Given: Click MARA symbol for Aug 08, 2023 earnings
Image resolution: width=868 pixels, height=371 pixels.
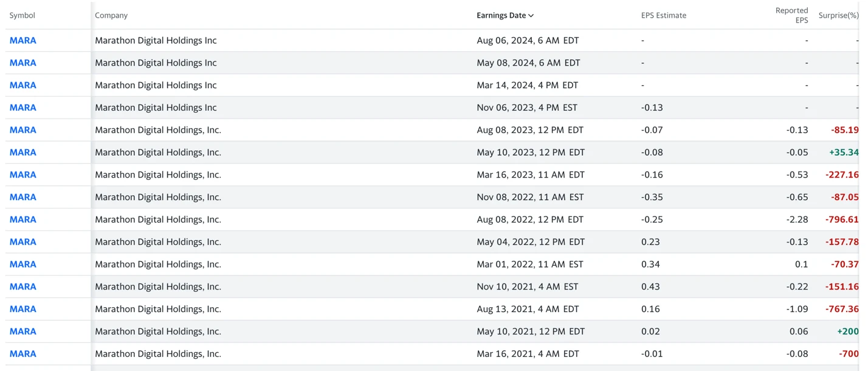Looking at the screenshot, I should click(x=23, y=130).
